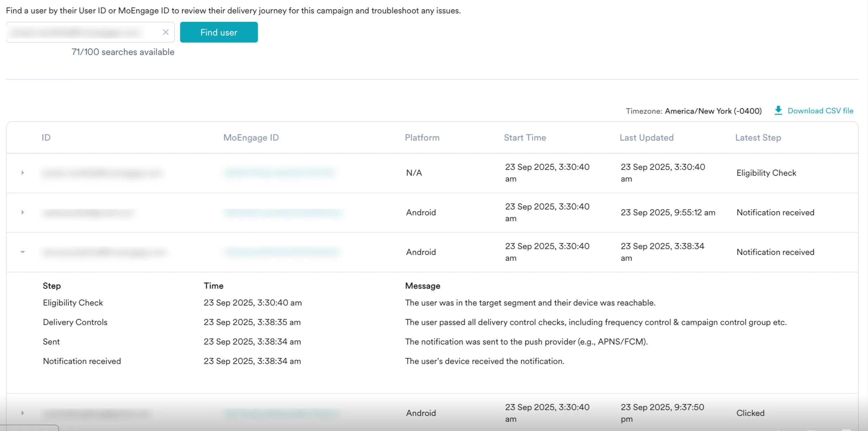Expand the Android row updated 9:55:12 am
This screenshot has width=868, height=431.
23,212
